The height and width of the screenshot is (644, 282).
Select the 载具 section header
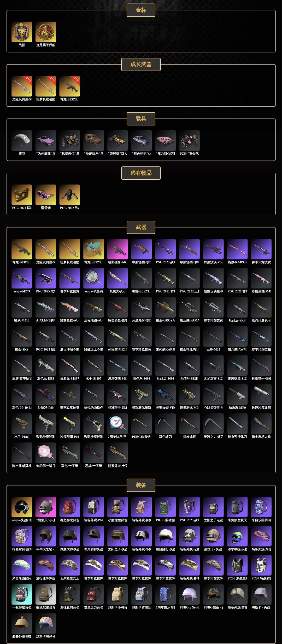(x=141, y=119)
